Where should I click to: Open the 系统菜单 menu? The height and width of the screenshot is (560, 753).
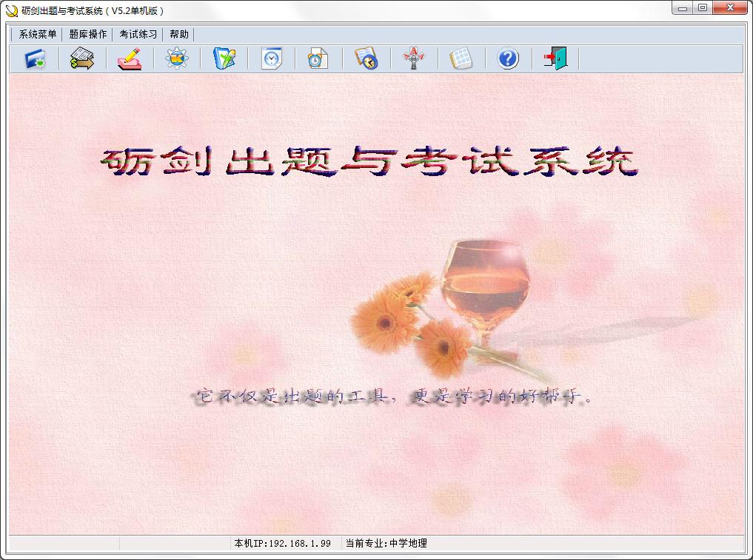pyautogui.click(x=38, y=34)
